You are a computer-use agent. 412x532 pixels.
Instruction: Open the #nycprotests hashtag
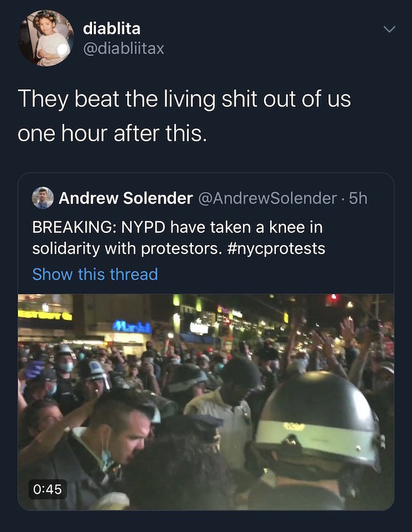277,248
